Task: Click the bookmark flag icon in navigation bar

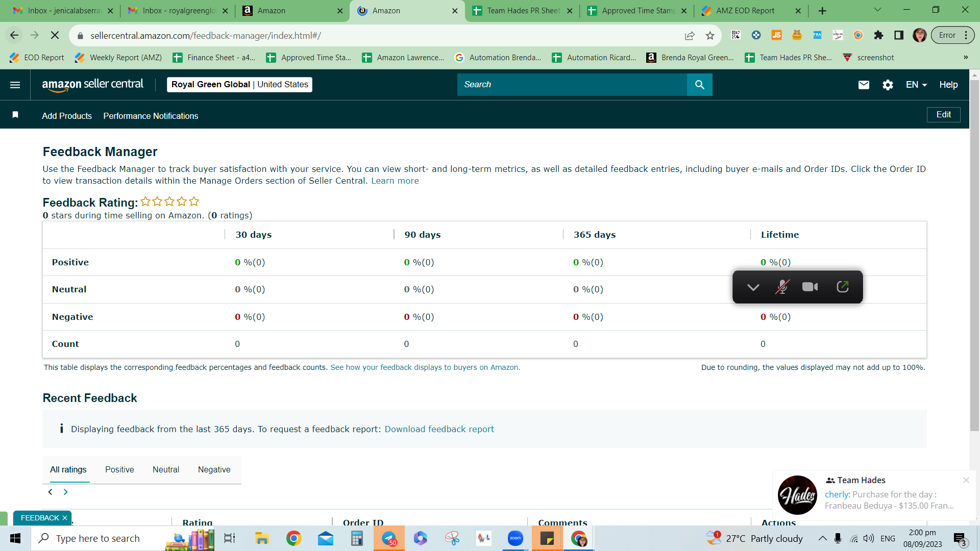Action: pos(15,115)
